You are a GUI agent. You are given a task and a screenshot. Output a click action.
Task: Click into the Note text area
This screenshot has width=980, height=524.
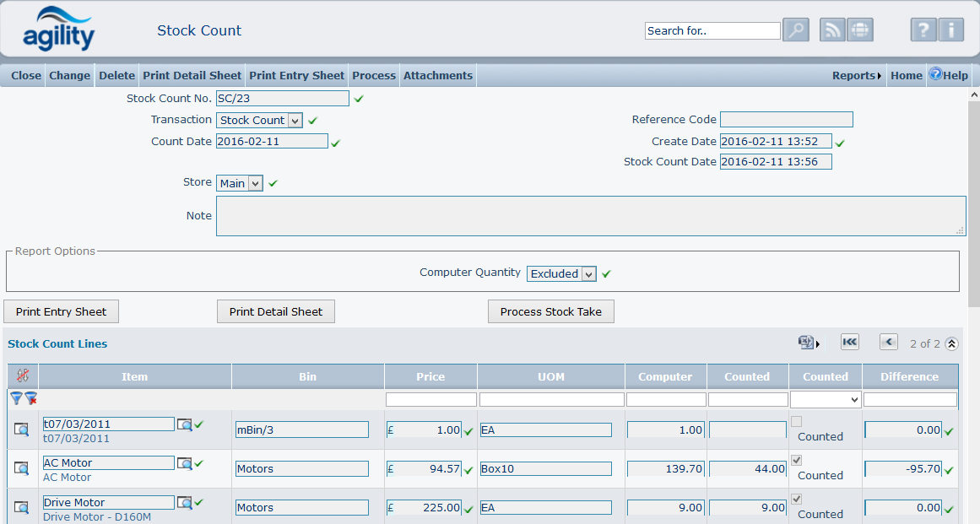(590, 216)
